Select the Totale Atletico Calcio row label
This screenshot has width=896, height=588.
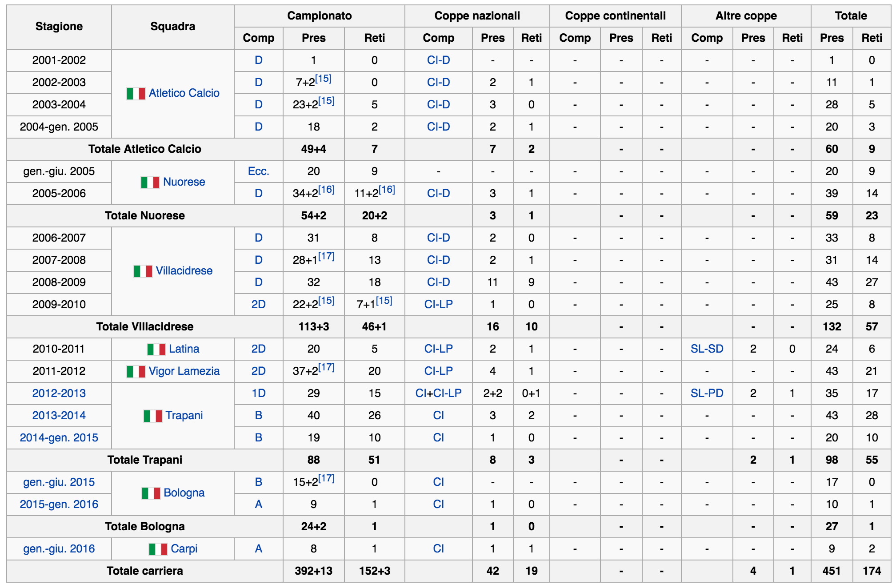click(x=145, y=149)
